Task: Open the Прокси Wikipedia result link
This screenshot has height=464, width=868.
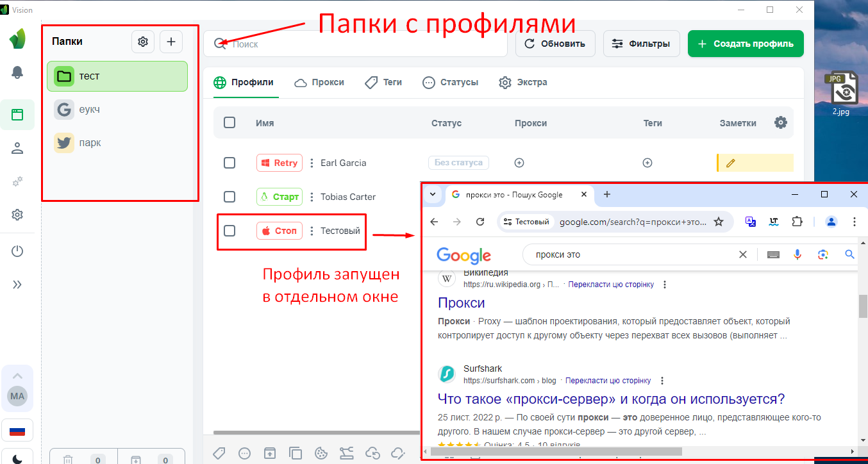Action: pyautogui.click(x=462, y=302)
